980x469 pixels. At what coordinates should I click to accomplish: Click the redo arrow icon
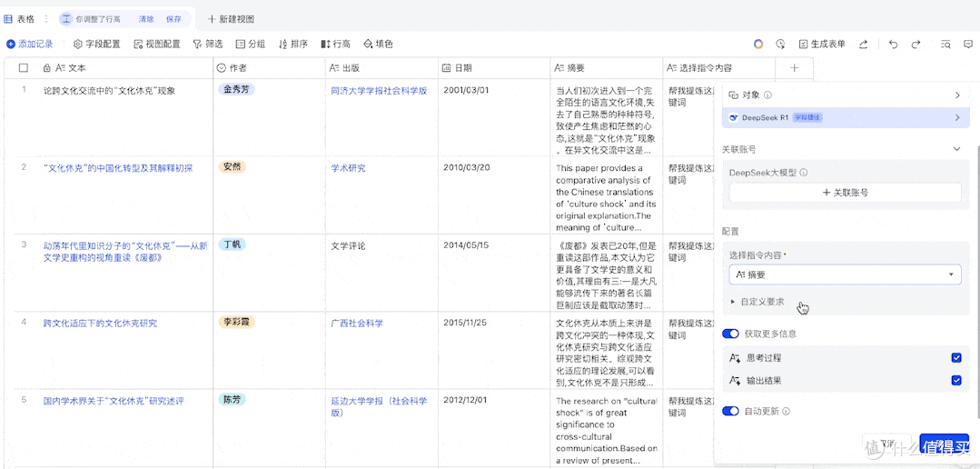[916, 44]
